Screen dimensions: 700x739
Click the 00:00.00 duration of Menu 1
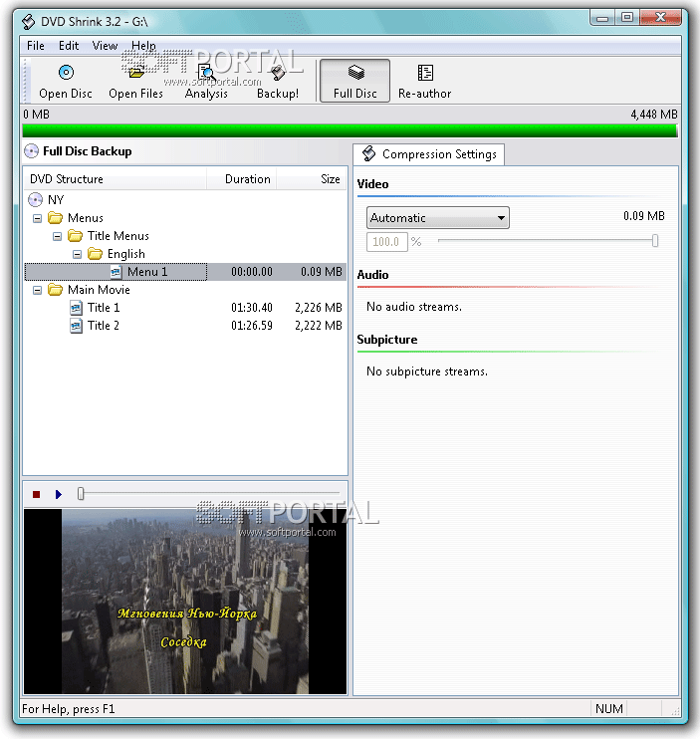point(252,272)
